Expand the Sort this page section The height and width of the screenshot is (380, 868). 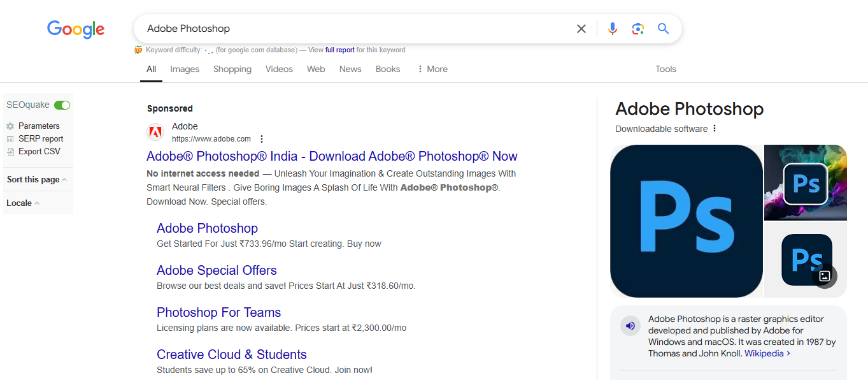(36, 180)
